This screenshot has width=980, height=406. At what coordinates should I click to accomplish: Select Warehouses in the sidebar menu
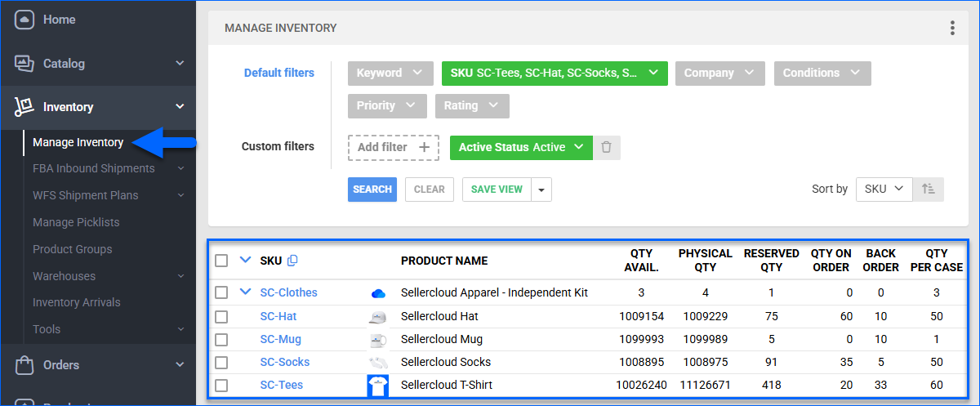coord(64,276)
